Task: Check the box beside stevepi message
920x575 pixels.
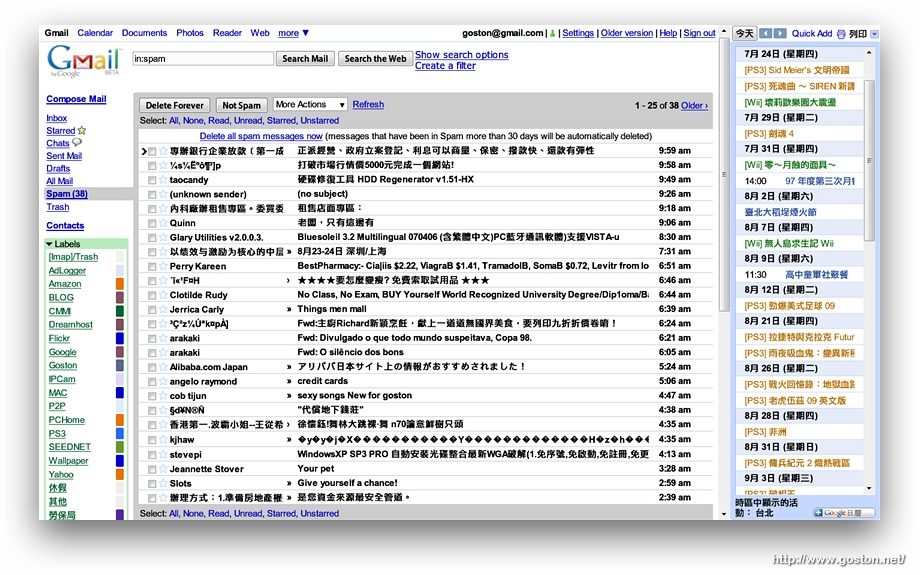Action: [152, 454]
